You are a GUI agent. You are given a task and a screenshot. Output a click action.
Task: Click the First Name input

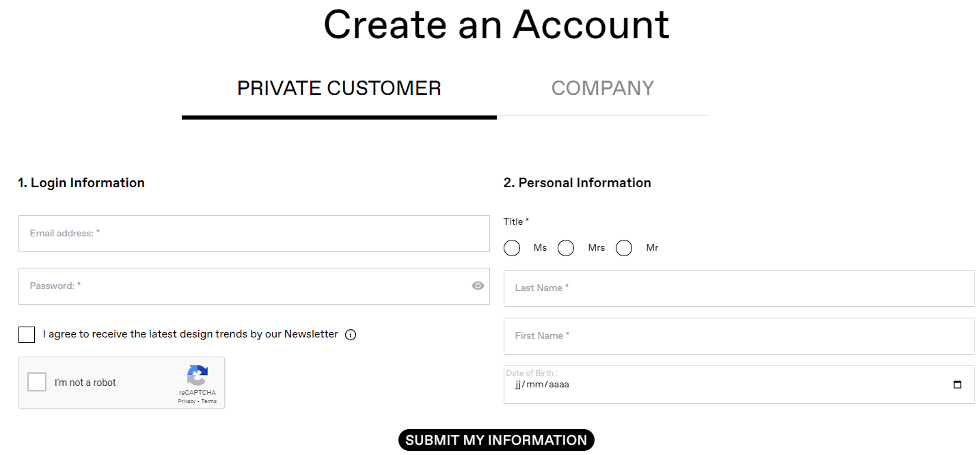coord(739,336)
